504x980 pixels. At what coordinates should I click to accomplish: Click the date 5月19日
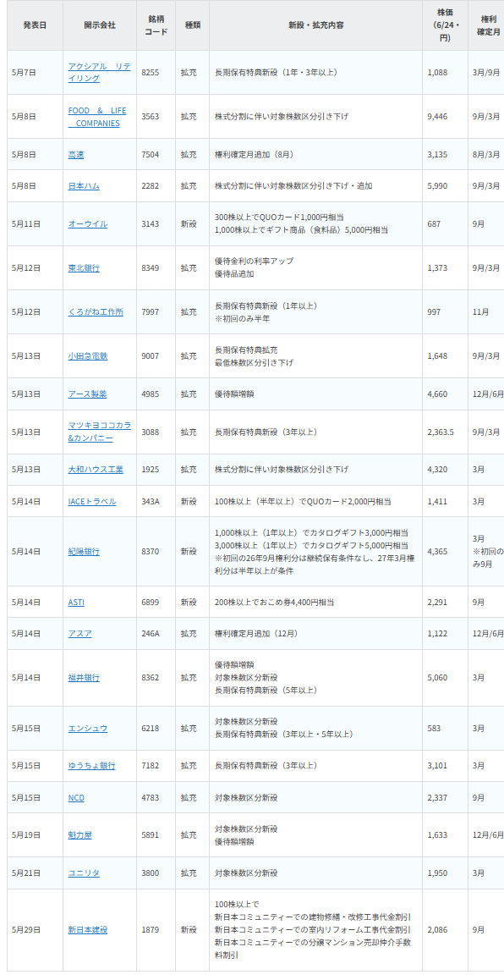25,835
